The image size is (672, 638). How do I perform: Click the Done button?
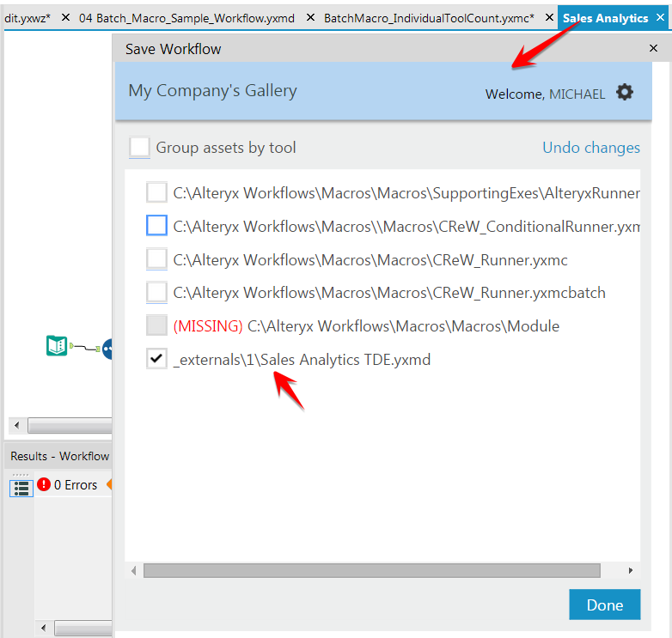click(x=605, y=605)
